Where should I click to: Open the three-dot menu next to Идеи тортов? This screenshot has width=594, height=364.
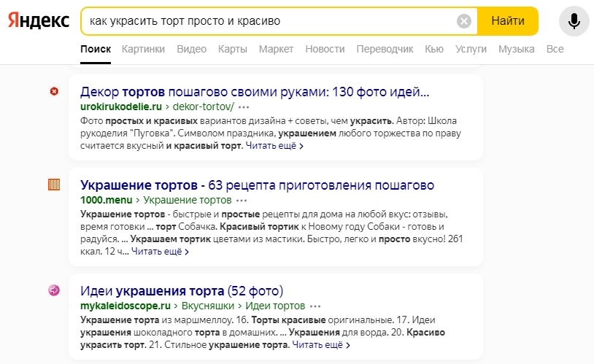pos(315,306)
